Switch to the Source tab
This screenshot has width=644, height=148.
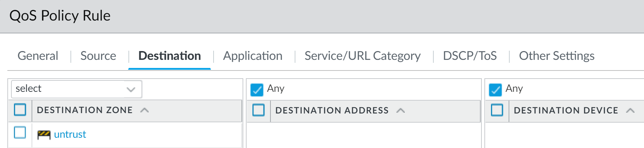click(98, 56)
